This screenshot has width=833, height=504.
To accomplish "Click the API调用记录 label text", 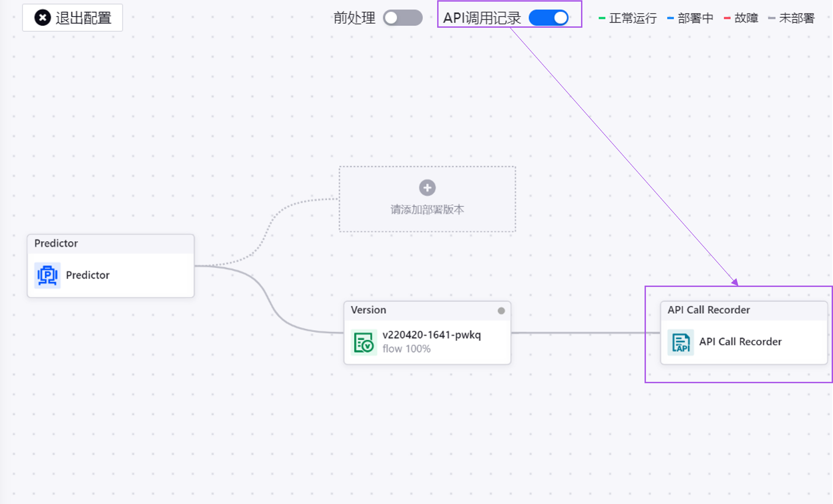I will tap(482, 18).
